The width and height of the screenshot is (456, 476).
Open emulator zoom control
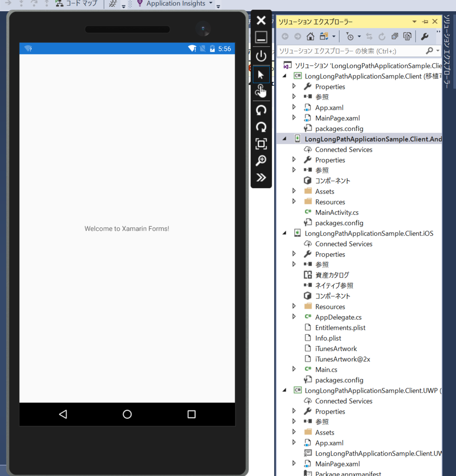coord(261,160)
